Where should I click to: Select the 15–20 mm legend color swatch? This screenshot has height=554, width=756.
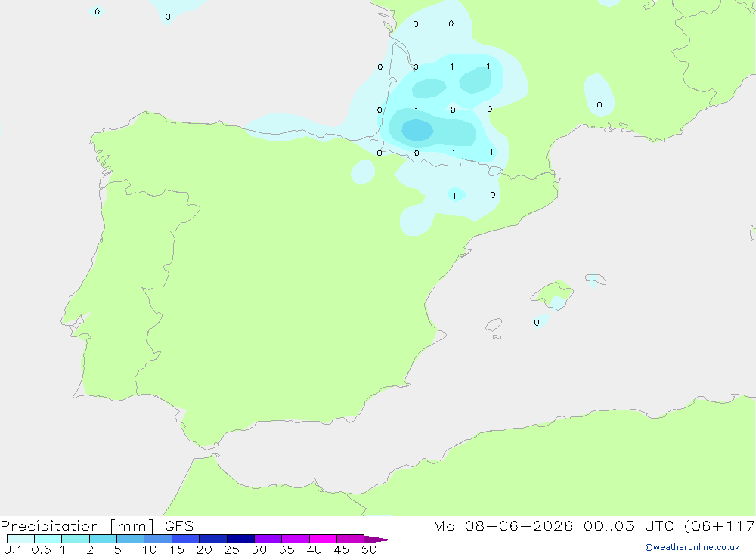(185, 539)
